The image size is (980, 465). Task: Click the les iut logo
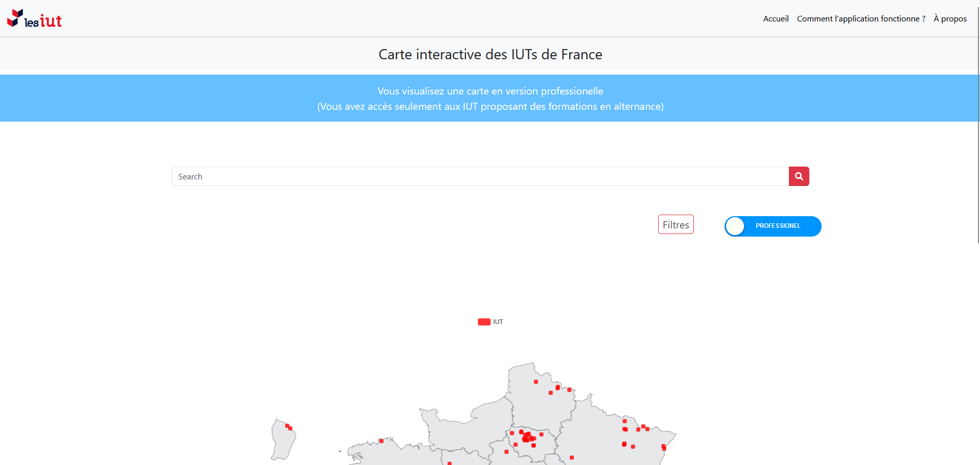(34, 18)
